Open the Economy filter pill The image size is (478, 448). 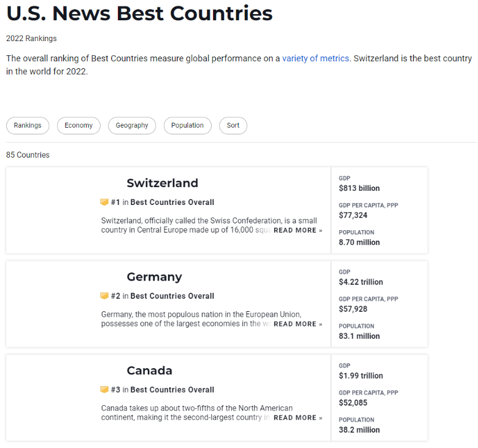click(x=79, y=125)
